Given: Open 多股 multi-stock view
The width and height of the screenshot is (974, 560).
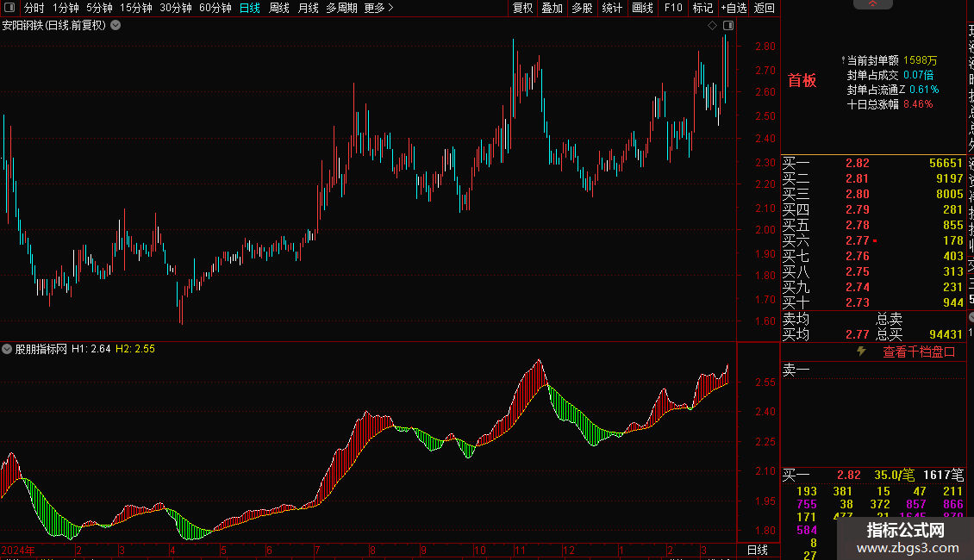Looking at the screenshot, I should coord(582,8).
